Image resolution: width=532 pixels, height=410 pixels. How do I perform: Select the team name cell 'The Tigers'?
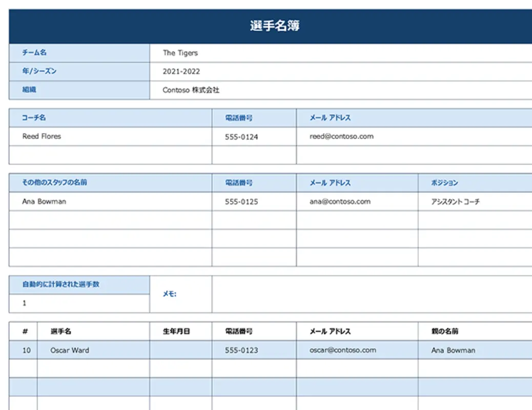[180, 53]
